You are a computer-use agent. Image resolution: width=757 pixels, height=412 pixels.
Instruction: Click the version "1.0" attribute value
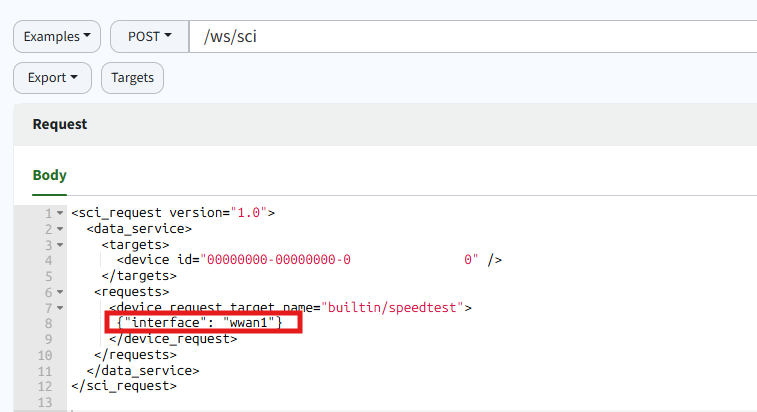tap(248, 213)
